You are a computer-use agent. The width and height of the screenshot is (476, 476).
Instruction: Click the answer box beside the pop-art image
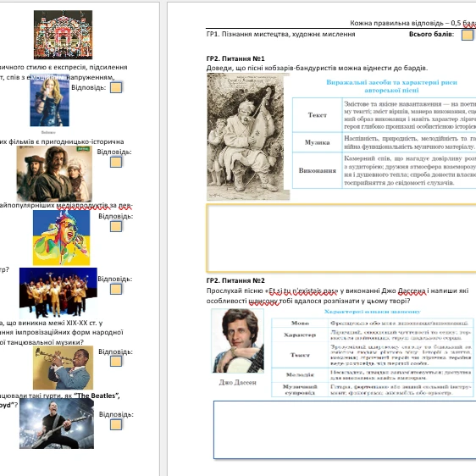click(x=116, y=226)
